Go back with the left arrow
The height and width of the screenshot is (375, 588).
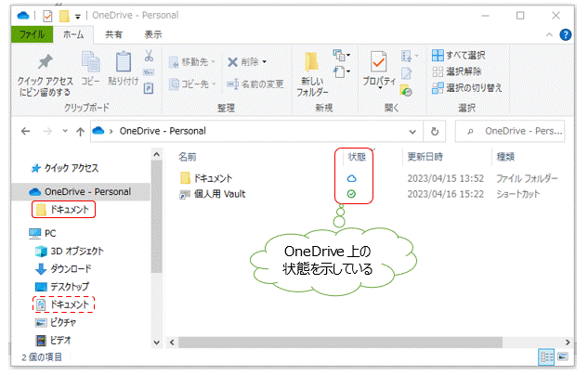[25, 132]
